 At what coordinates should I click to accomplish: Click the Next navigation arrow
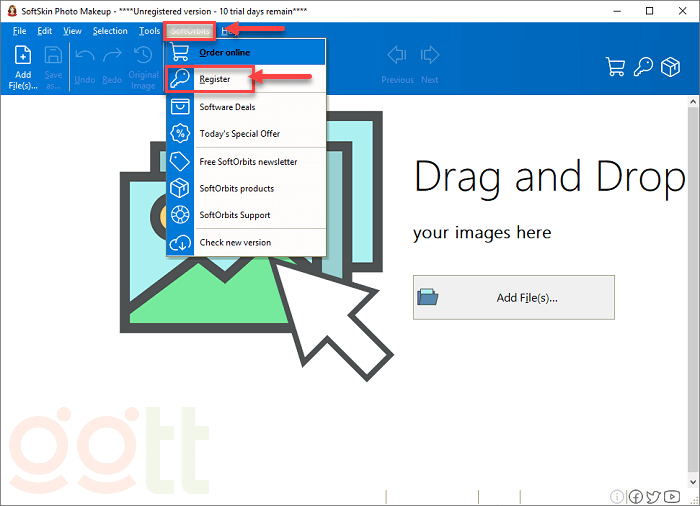430,62
